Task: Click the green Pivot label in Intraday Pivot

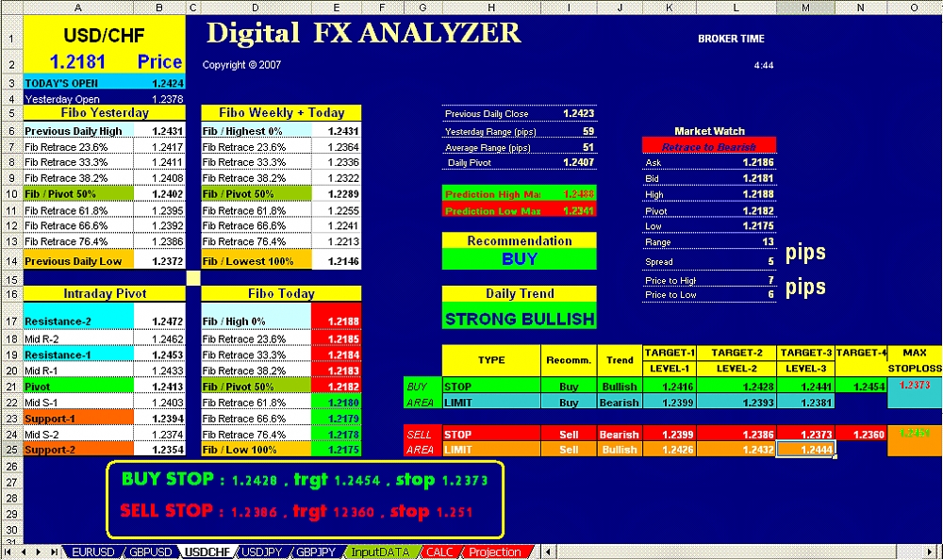Action: point(78,387)
